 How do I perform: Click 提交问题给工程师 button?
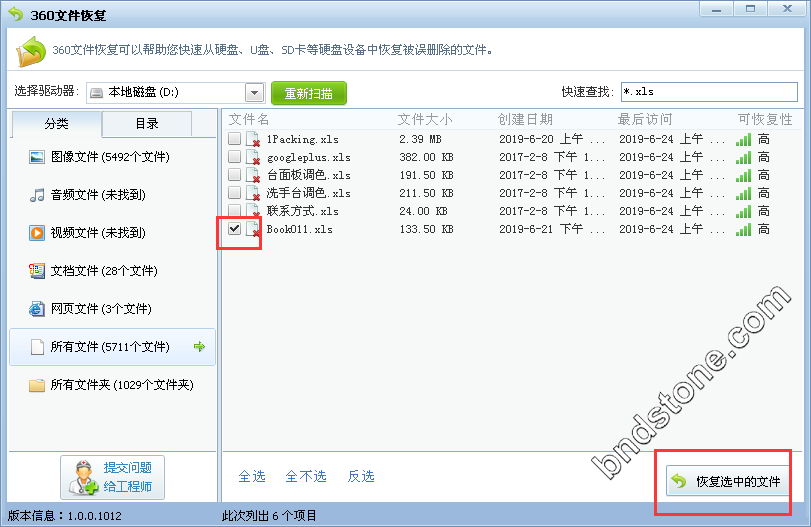[112, 477]
